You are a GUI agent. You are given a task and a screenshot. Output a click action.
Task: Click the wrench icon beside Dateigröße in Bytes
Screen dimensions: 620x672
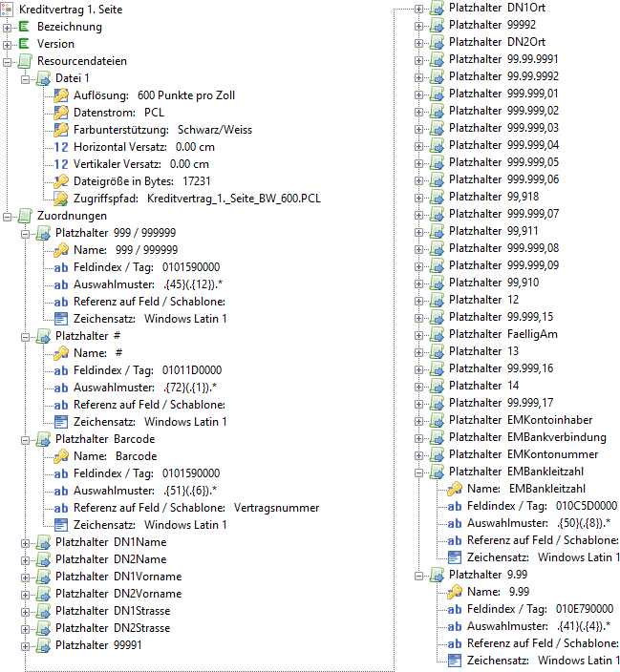[61, 181]
